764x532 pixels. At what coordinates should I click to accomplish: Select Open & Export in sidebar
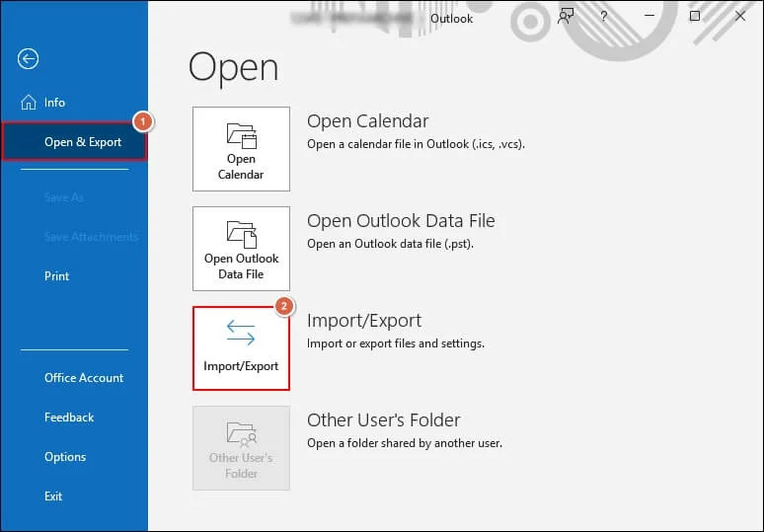pyautogui.click(x=74, y=142)
